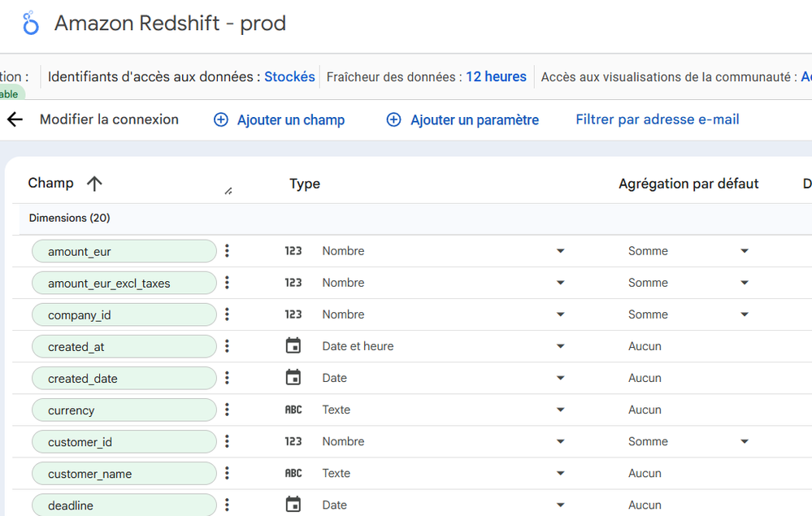Click Modifier la connexion
The image size is (812, 516).
[x=109, y=119]
